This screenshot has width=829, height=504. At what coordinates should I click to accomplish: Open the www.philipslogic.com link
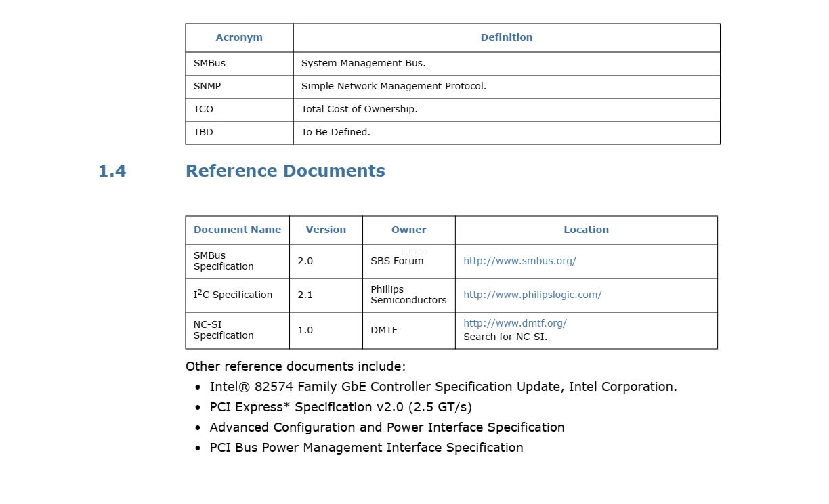(532, 295)
